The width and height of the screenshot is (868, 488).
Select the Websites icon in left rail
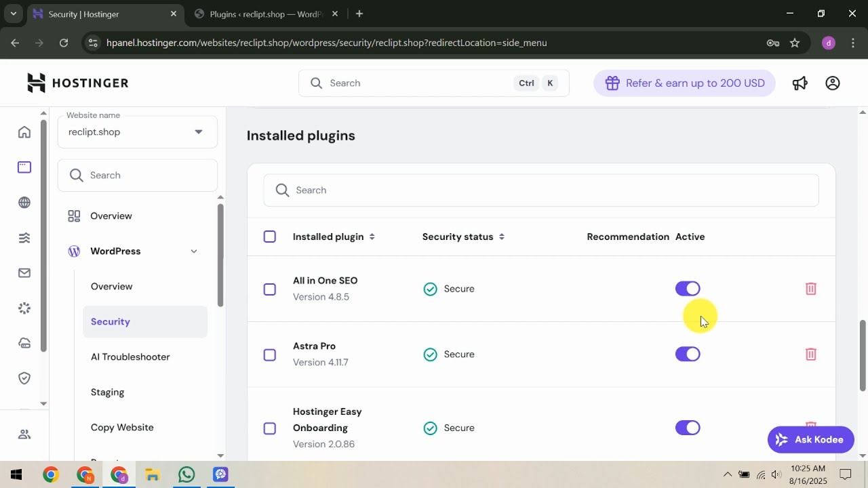pos(24,167)
